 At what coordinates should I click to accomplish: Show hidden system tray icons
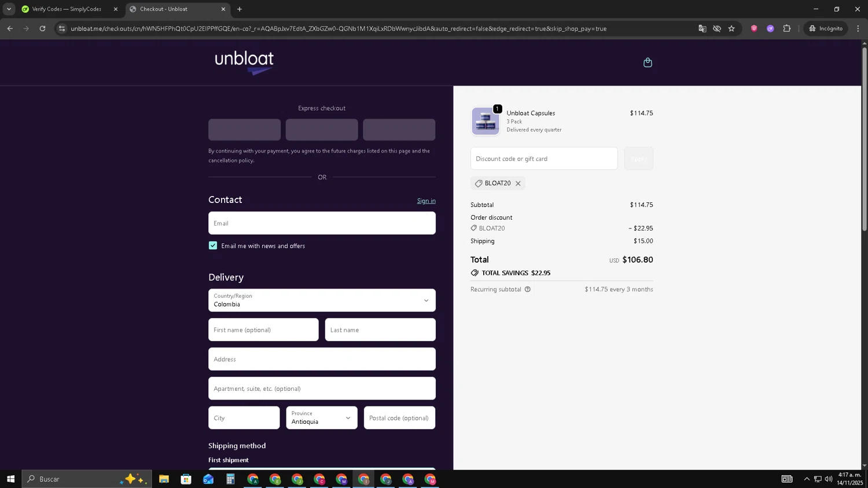[807, 479]
